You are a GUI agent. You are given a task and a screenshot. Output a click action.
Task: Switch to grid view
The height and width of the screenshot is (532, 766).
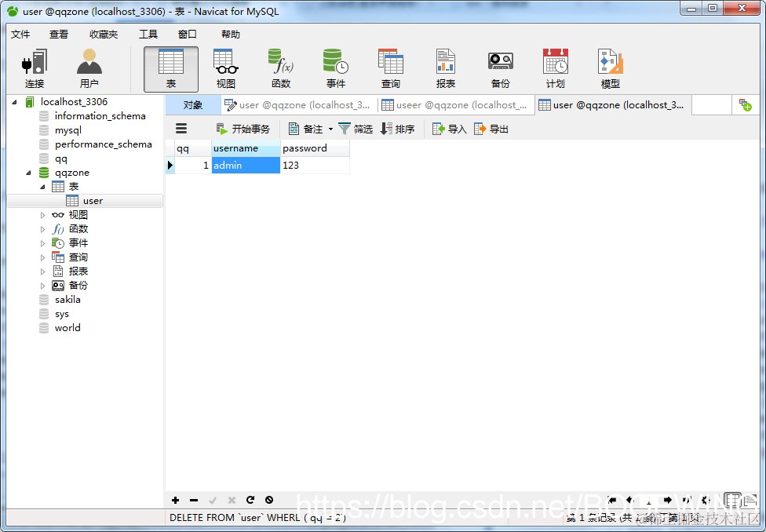pos(732,500)
